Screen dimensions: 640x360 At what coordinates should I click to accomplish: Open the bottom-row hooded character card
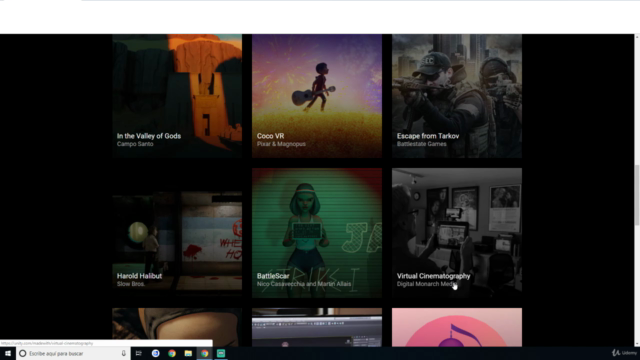point(177,327)
